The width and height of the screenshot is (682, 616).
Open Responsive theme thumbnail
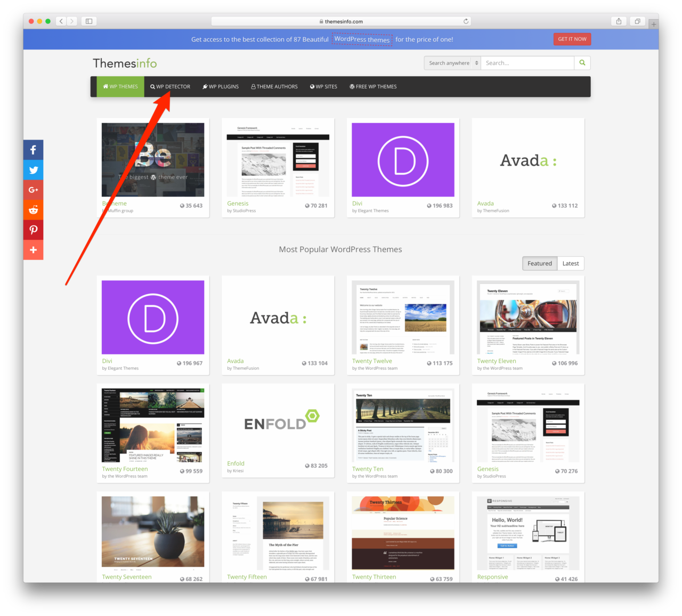click(x=528, y=533)
